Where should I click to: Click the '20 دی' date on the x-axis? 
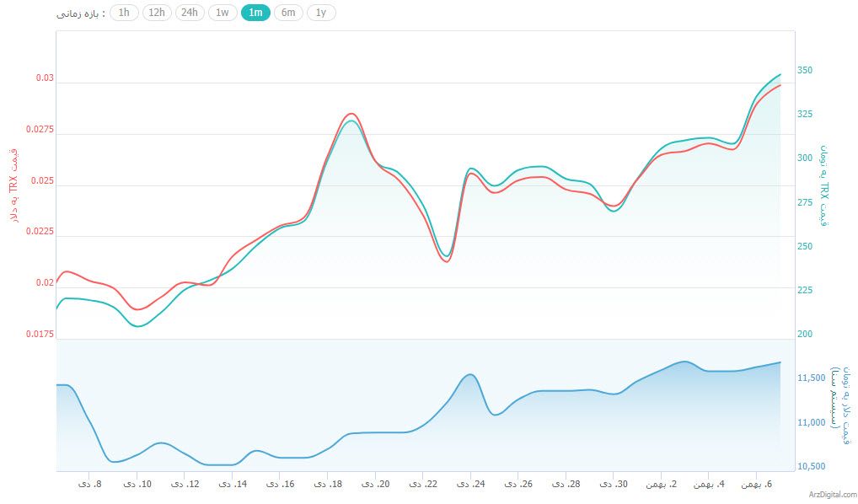click(x=377, y=485)
